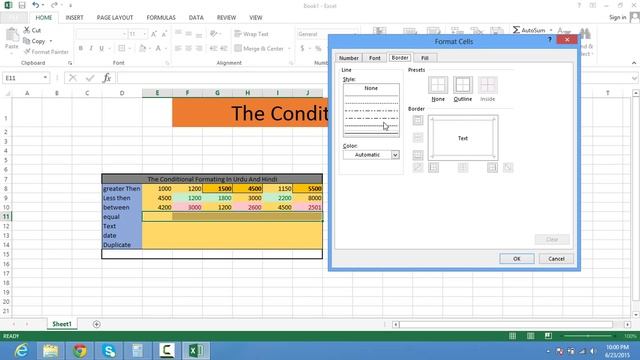
Task: Open the font size dropdown
Action: 144,34
